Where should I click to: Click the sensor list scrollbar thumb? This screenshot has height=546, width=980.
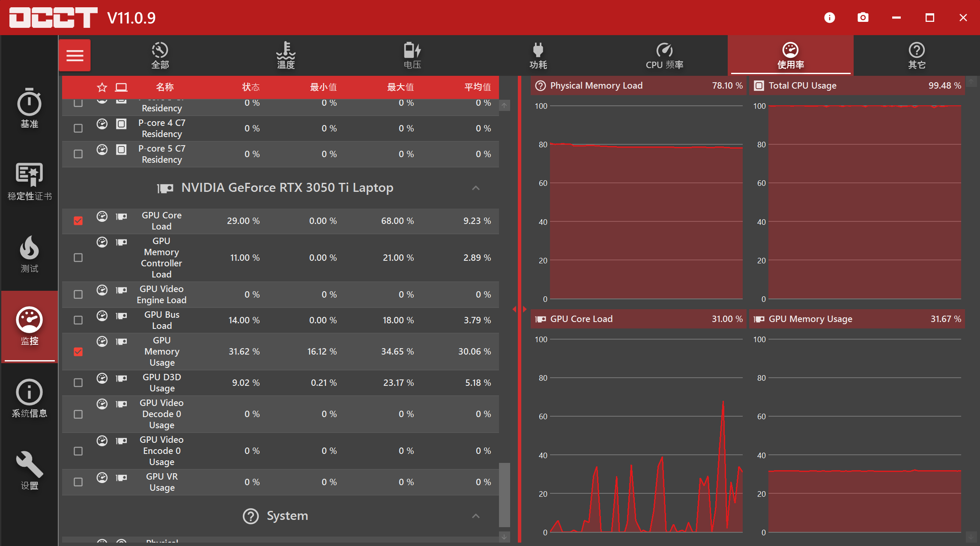505,495
